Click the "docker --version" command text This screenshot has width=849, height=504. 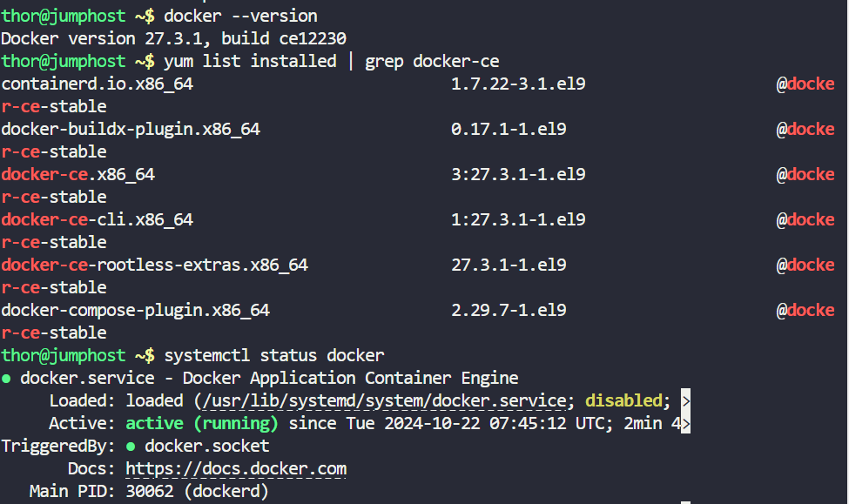coord(240,16)
